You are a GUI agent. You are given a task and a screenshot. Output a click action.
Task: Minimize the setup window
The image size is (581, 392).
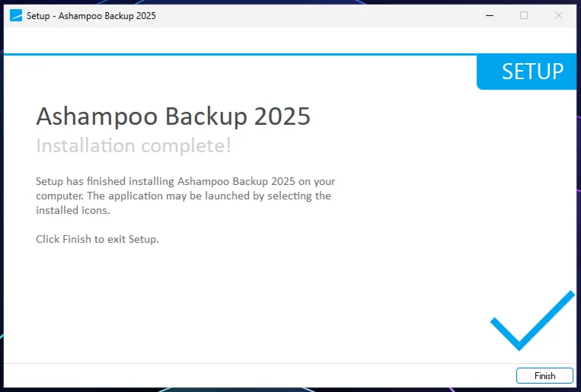(489, 15)
